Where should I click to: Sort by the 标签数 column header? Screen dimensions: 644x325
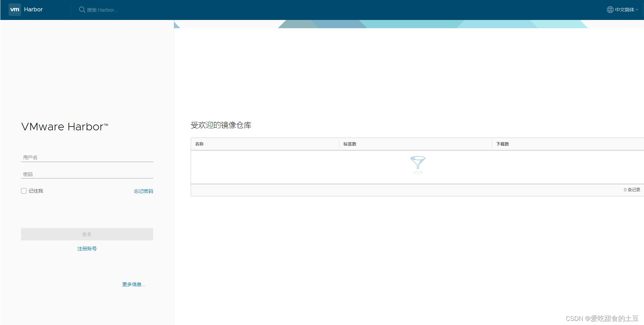pos(350,144)
